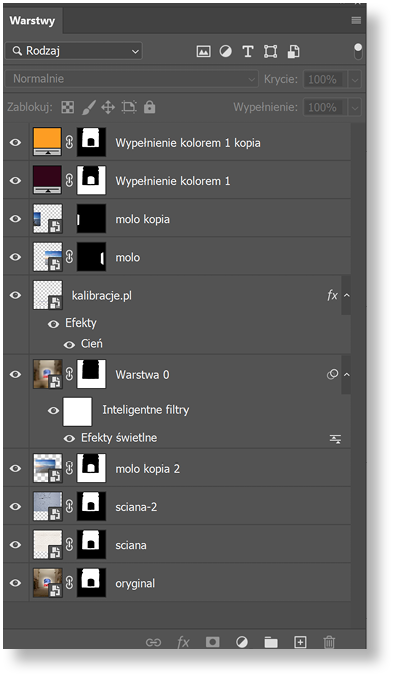The height and width of the screenshot is (676, 394).
Task: Select the Warstwy tab
Action: [x=32, y=21]
